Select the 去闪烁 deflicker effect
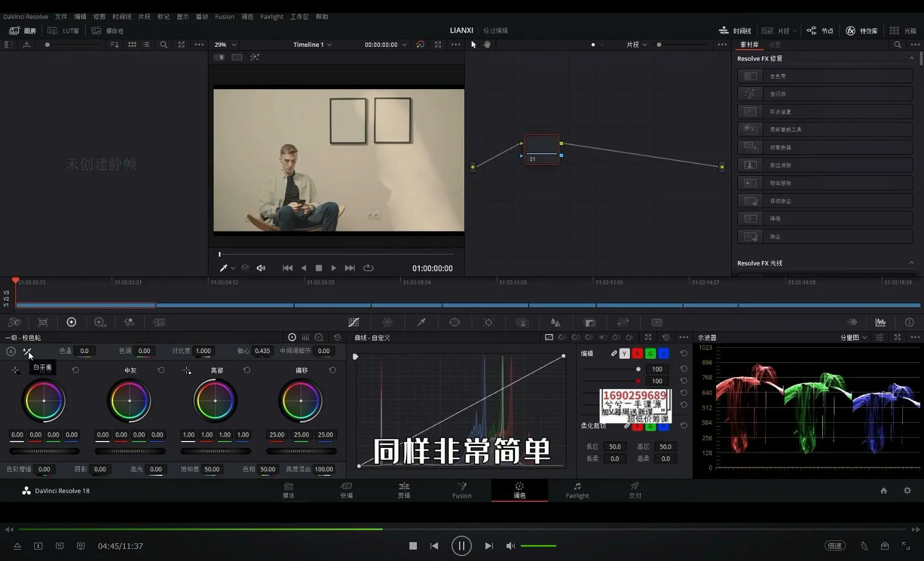 (825, 94)
